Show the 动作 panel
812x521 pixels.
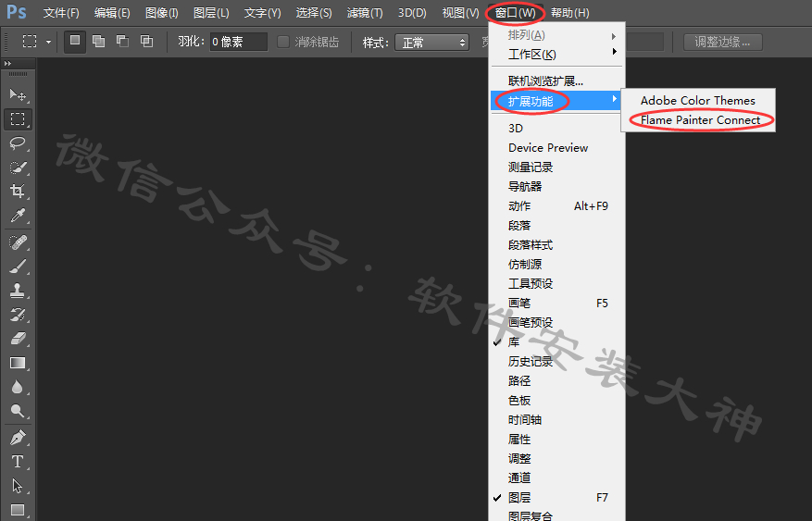coord(556,206)
